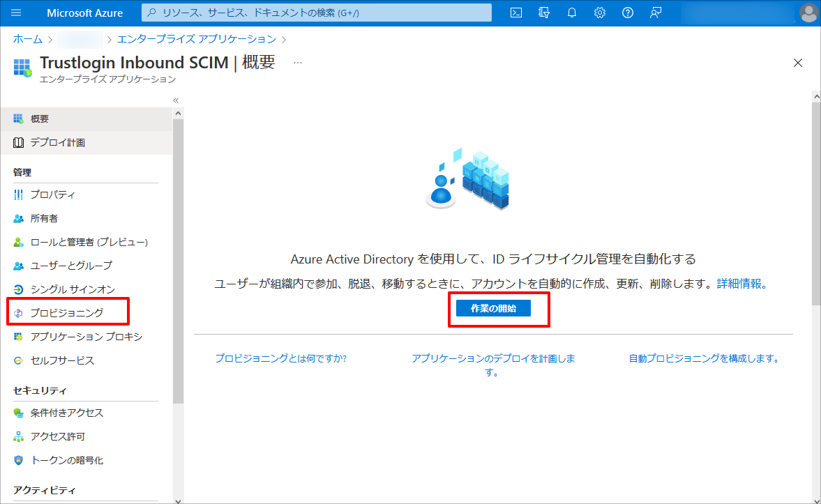Screen dimensions: 821x504
Task: Click the ロールと管理者 person icon
Action: coord(18,242)
